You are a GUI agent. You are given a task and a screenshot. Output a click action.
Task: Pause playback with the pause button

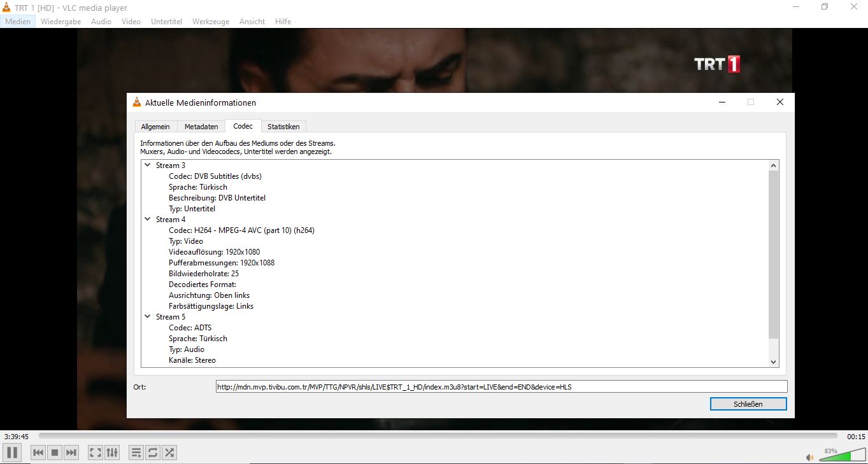(x=12, y=453)
